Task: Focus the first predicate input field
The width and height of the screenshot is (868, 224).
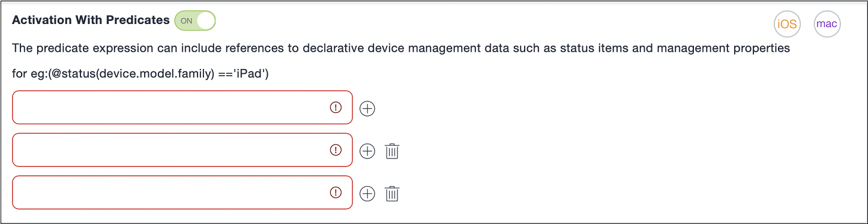Action: click(182, 107)
